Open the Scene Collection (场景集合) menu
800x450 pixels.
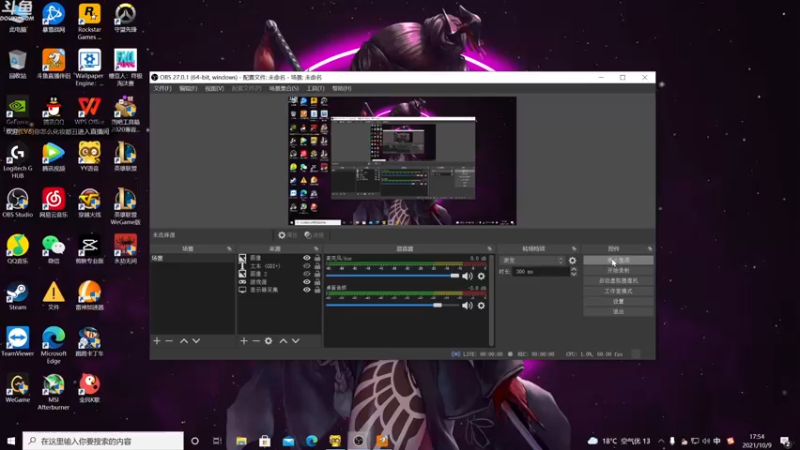(284, 88)
